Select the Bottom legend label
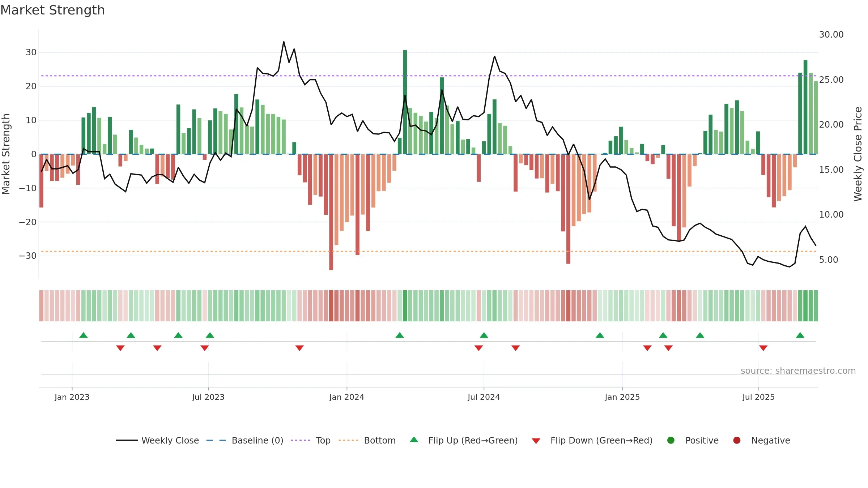This screenshot has height=488, width=868. 379,440
